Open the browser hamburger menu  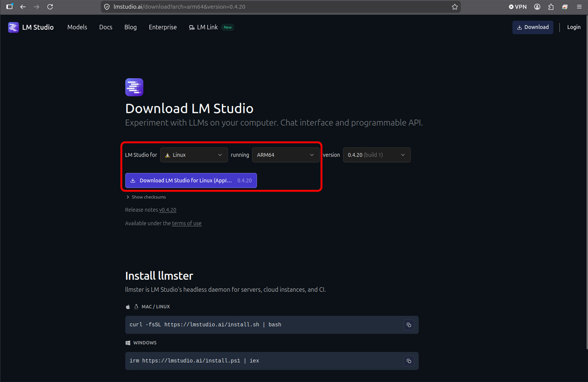pyautogui.click(x=579, y=7)
